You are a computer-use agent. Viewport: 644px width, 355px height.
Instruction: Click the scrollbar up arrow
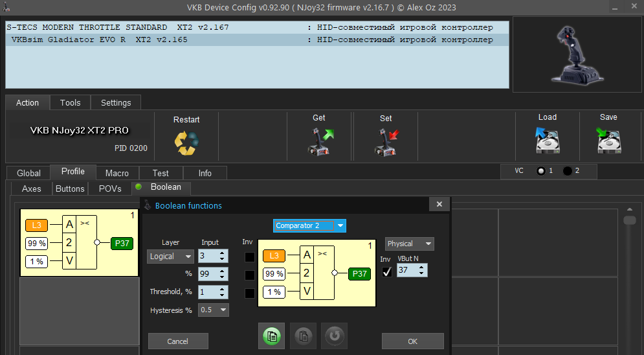[630, 209]
